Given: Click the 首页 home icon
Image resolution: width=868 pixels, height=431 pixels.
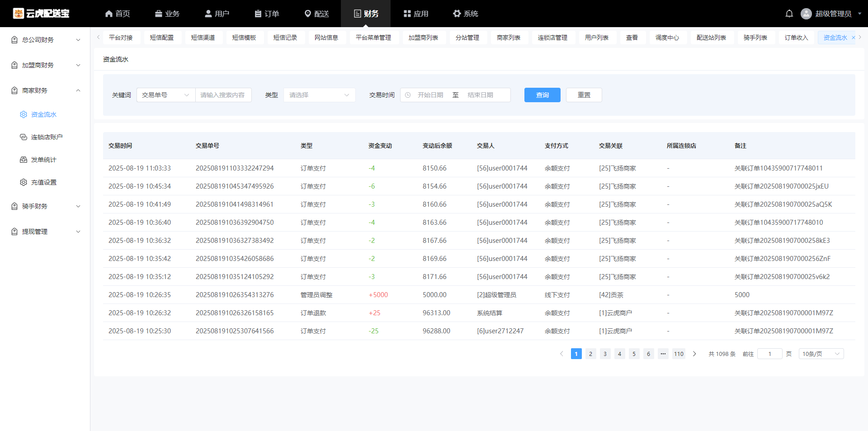Looking at the screenshot, I should [x=108, y=14].
